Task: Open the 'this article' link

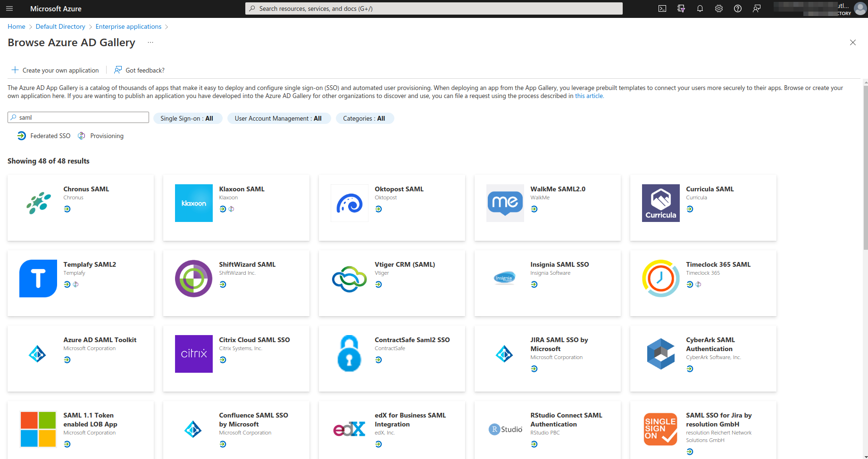Action: (x=589, y=96)
